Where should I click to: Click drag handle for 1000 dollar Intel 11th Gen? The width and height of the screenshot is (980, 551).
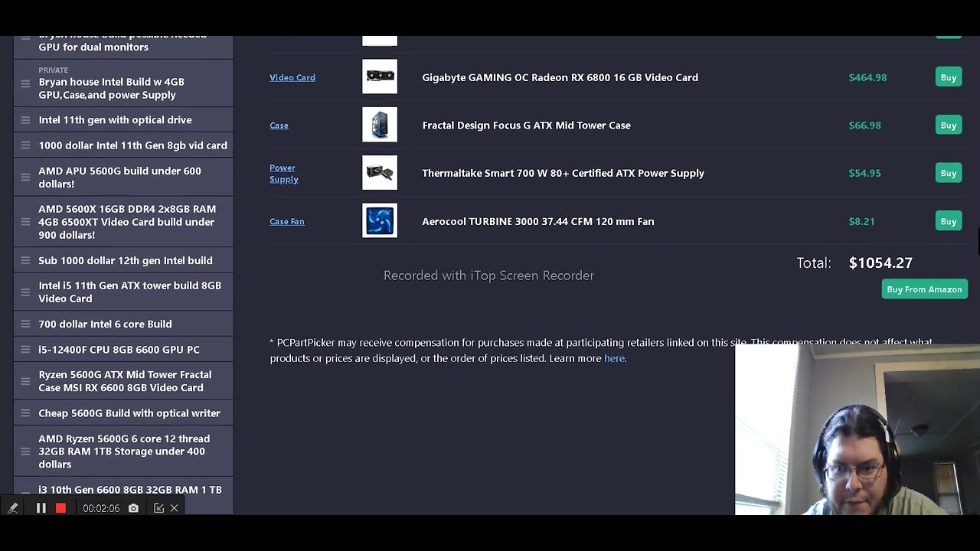(25, 145)
